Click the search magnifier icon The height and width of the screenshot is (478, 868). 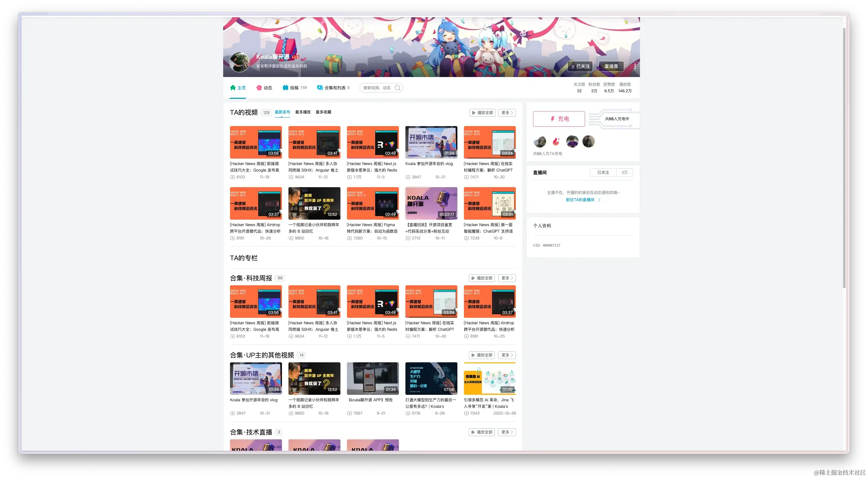pyautogui.click(x=398, y=88)
